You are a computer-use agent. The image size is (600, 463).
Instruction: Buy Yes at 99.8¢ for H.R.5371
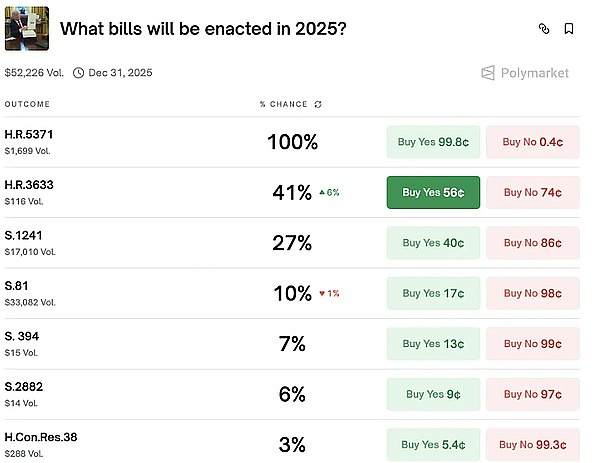click(433, 142)
